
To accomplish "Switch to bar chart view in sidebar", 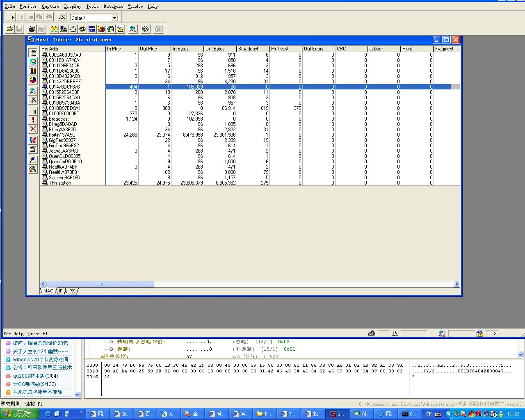I will (33, 71).
